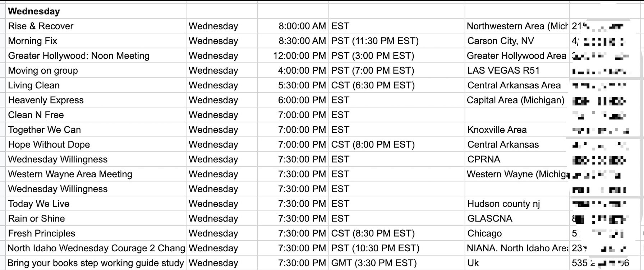Click the Hudson county nj cell
The height and width of the screenshot is (270, 644).
coord(517,204)
